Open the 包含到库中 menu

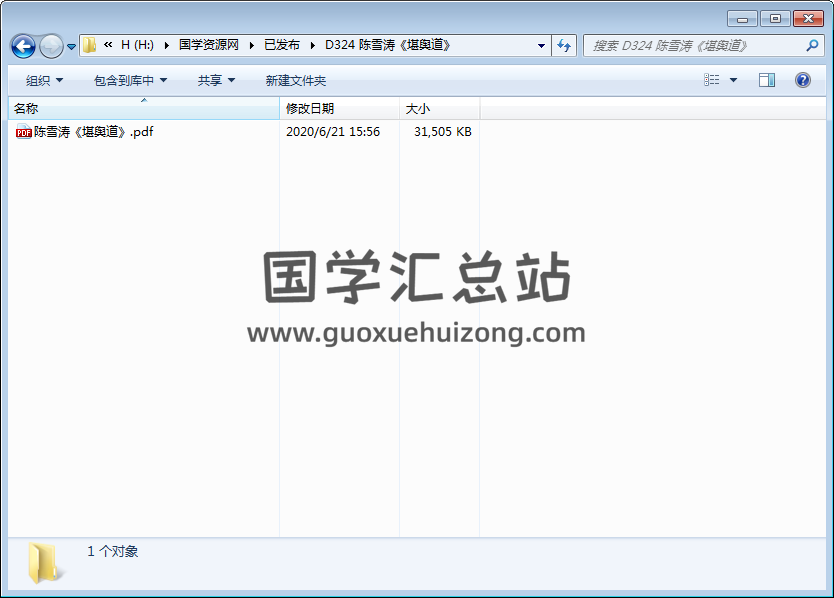coord(130,80)
